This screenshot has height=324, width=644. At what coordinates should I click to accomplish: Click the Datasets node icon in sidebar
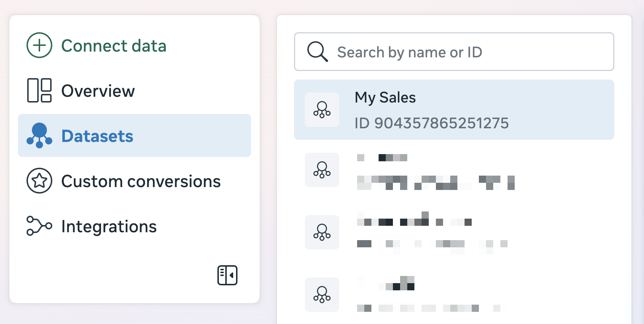pos(39,135)
